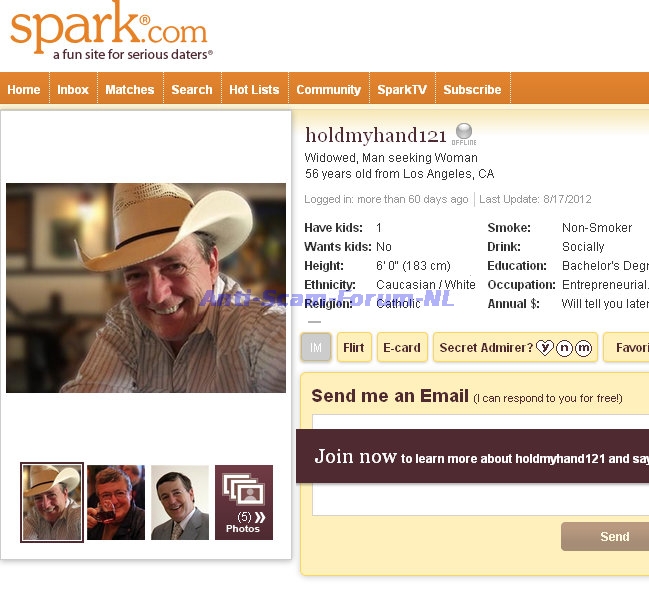649x595 pixels.
Task: Click the Secret Admirer 'n' circle icon
Action: [564, 348]
